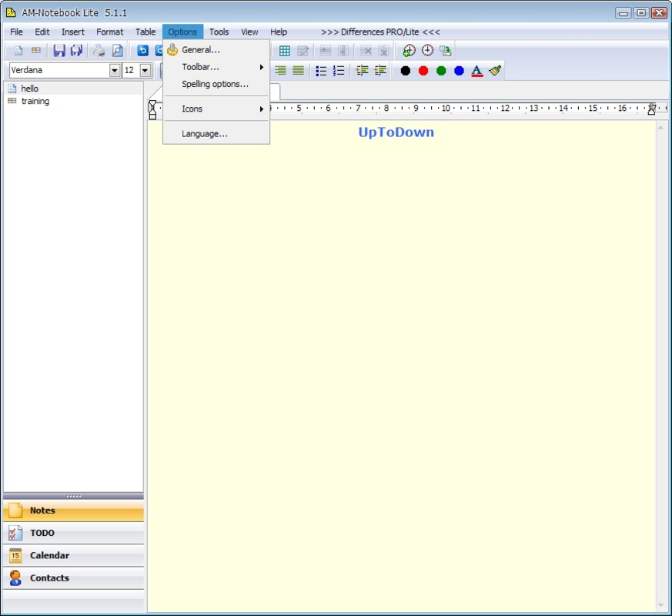Click the editor scrollbar down arrow

(660, 605)
